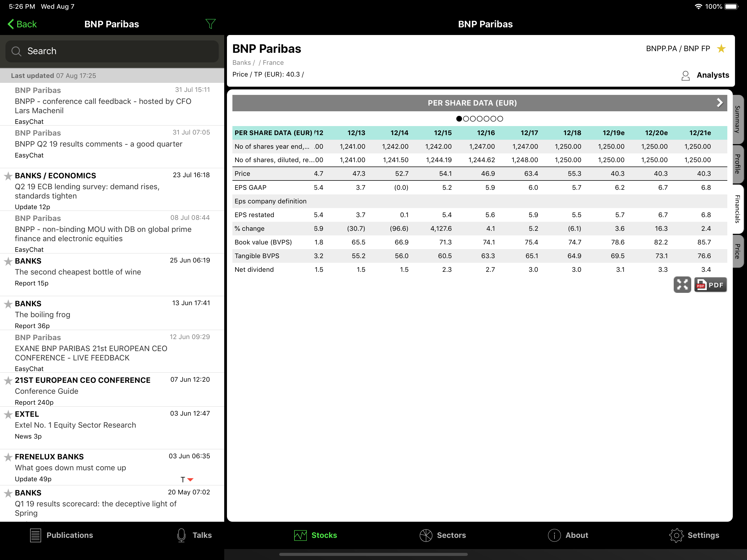
Task: Star the 21st European CEO Conference guide
Action: coord(8,381)
